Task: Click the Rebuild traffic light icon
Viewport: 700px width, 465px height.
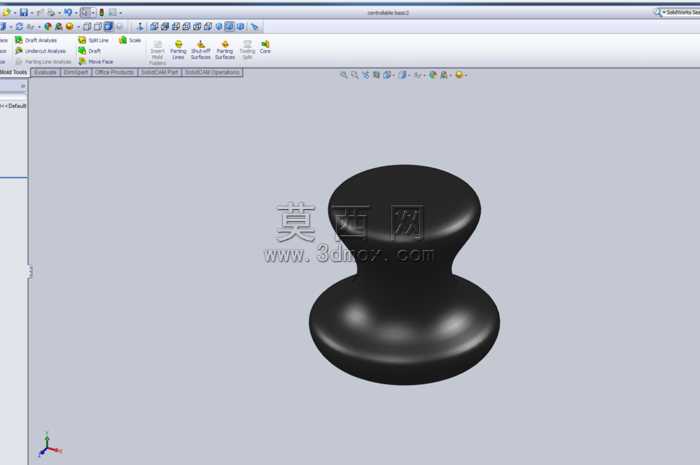Action: pyautogui.click(x=102, y=12)
